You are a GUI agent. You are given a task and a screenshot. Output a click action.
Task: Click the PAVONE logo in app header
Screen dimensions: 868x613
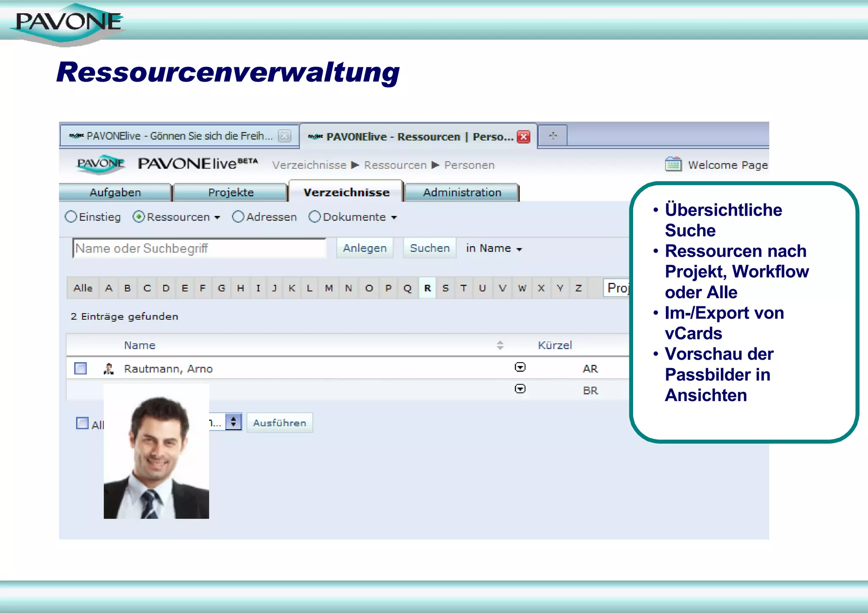pyautogui.click(x=101, y=164)
